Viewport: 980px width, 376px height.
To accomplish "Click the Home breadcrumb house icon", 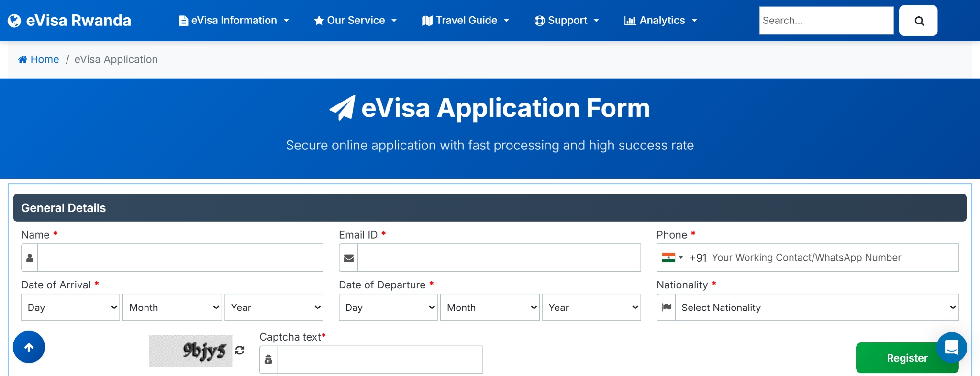I will tap(22, 59).
